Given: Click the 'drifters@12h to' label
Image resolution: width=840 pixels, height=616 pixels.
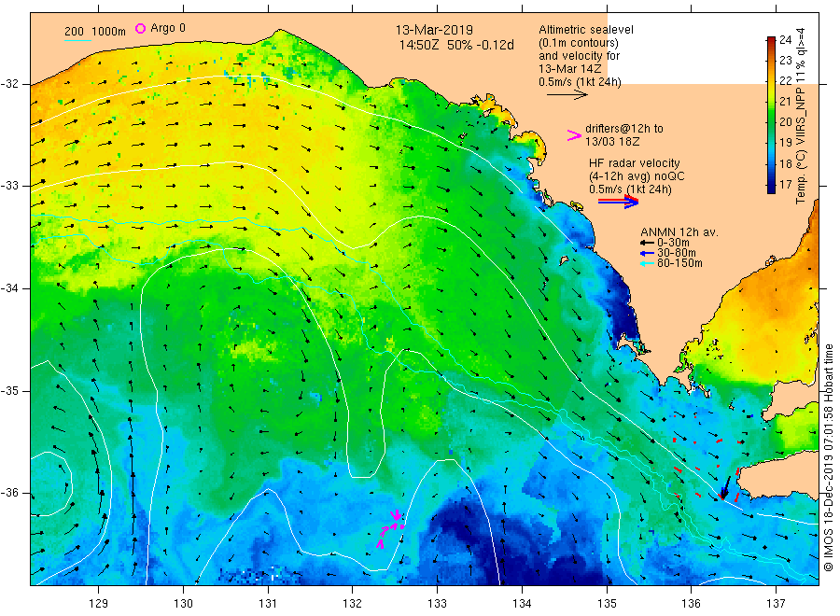Looking at the screenshot, I should (624, 129).
